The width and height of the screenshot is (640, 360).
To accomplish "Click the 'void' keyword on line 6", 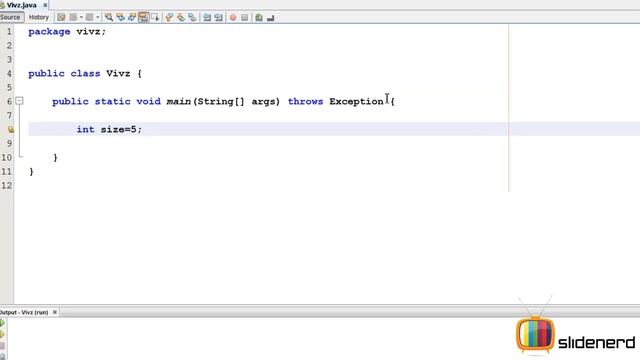I will click(x=148, y=101).
